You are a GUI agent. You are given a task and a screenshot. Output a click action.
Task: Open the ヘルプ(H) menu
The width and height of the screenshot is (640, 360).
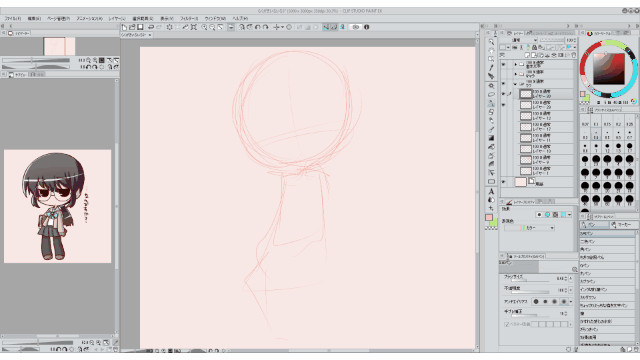coord(240,18)
